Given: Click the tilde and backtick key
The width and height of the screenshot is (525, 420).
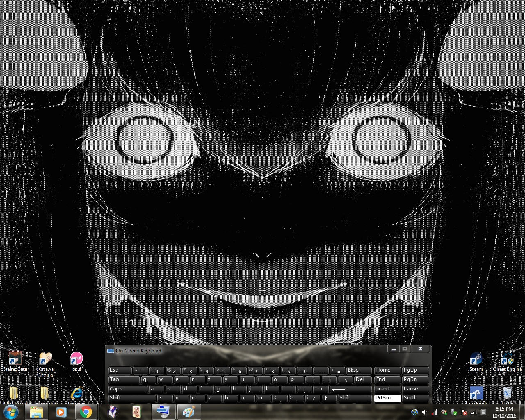Looking at the screenshot, I should click(x=140, y=370).
